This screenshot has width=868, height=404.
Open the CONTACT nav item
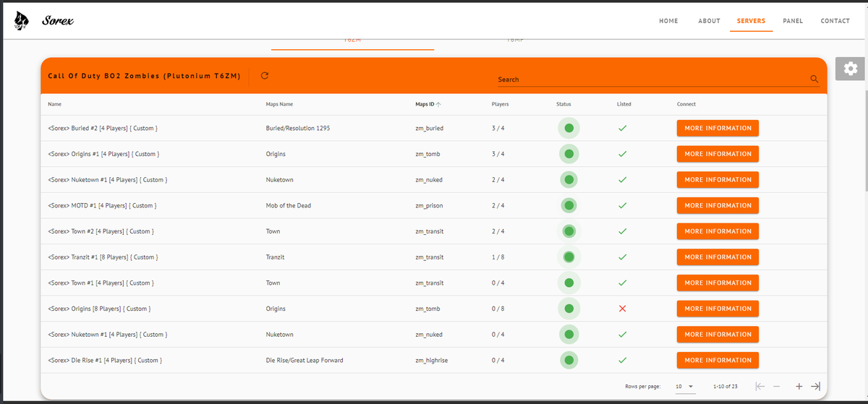point(835,21)
